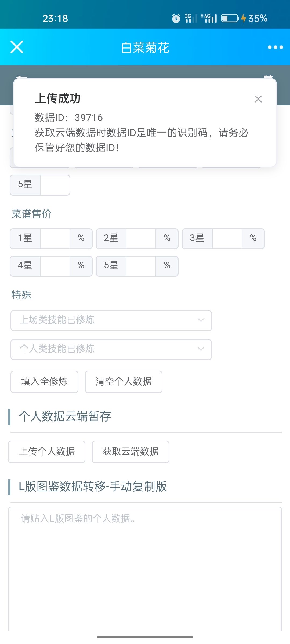This screenshot has height=644, width=290.
Task: Select the 5星 field above 菜谱售价
Action: (55, 185)
